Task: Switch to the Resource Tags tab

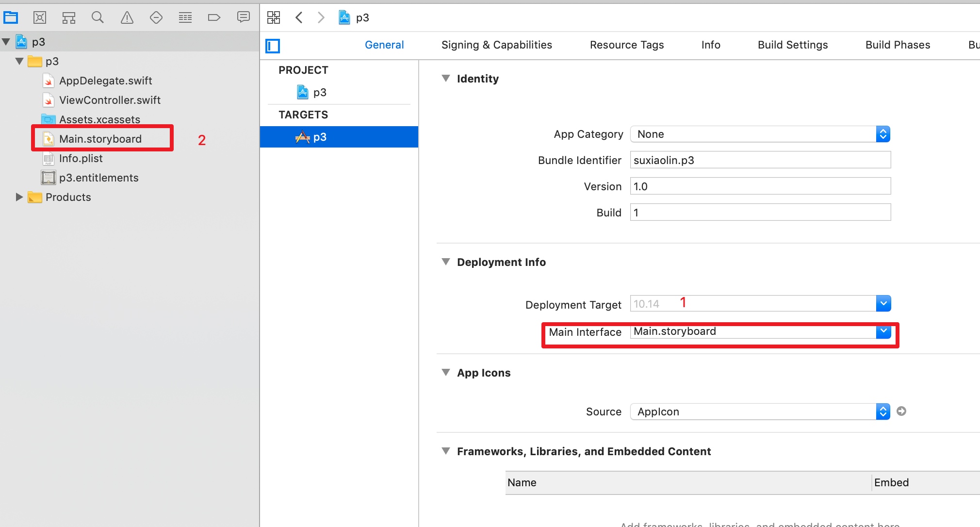Action: point(627,45)
